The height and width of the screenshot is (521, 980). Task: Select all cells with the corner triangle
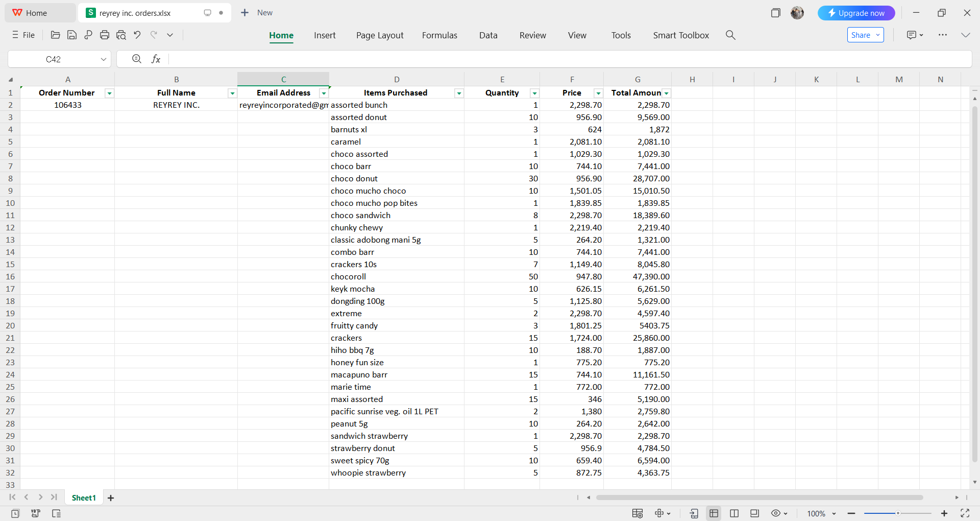(x=10, y=79)
